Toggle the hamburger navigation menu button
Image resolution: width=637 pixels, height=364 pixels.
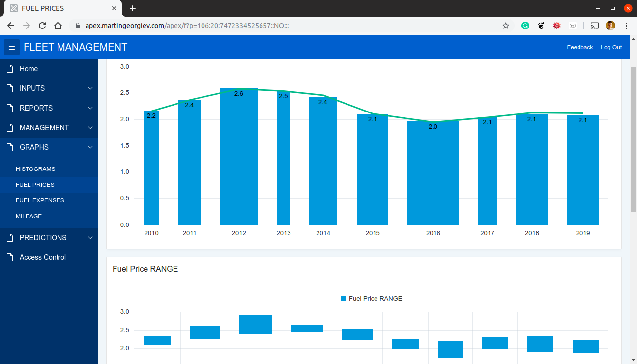point(12,47)
